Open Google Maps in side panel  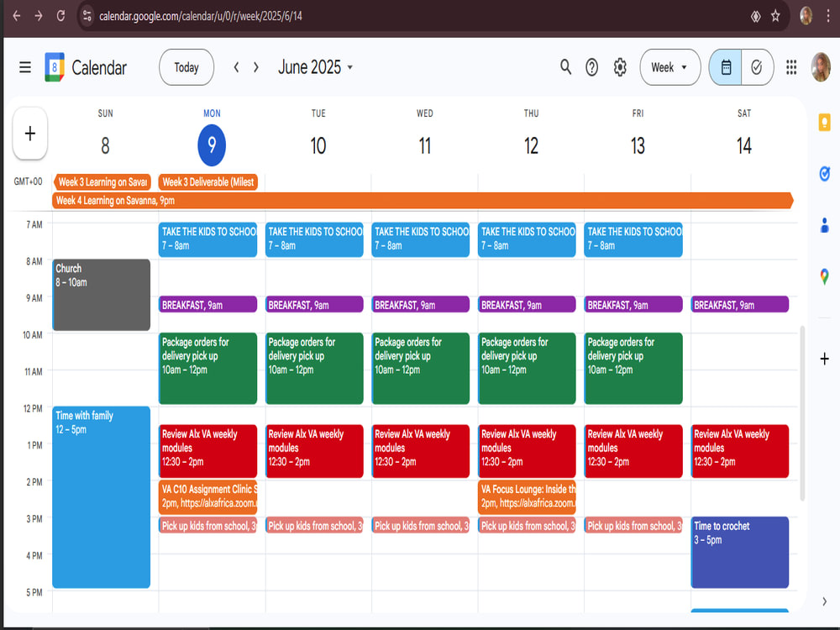(x=825, y=276)
